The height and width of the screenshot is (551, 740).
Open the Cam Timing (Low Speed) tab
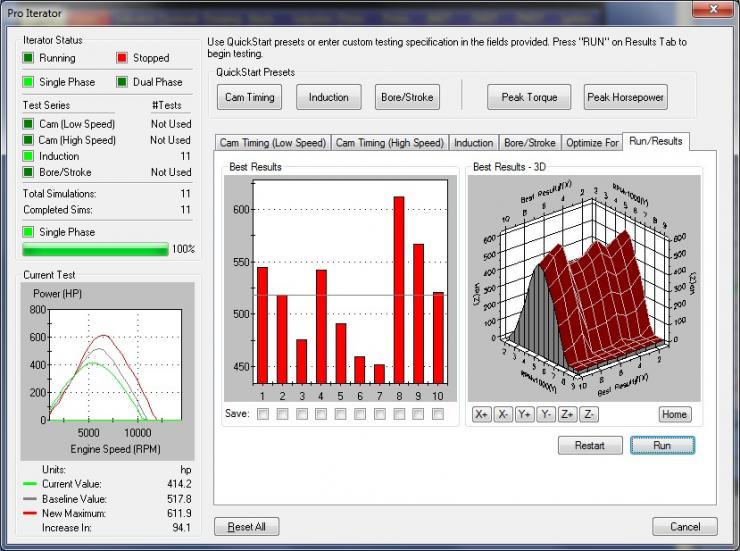273,142
